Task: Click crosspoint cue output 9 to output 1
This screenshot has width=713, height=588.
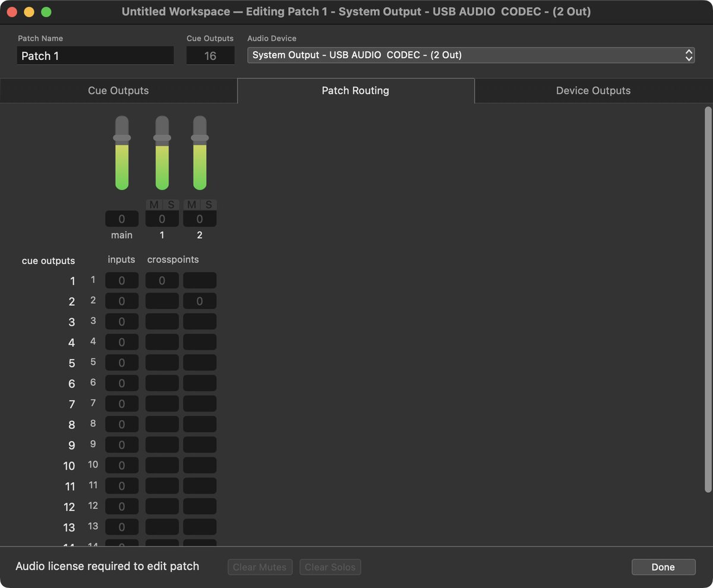Action: 162,445
